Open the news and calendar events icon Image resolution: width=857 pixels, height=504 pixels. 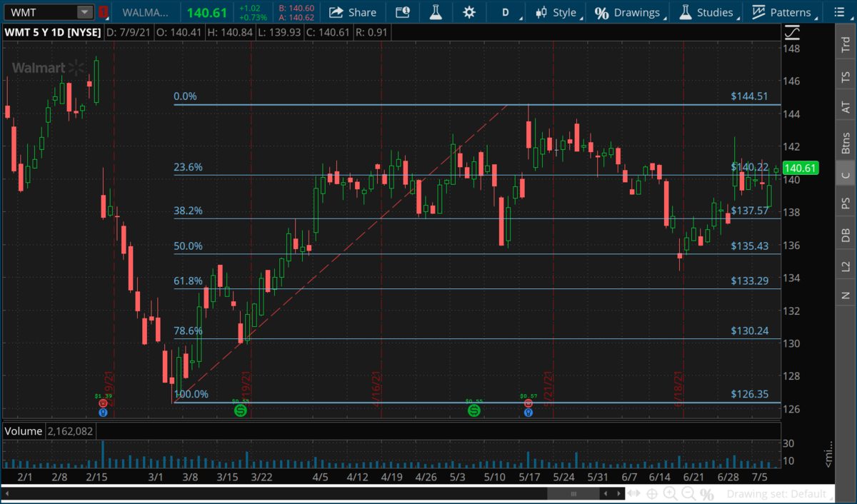click(403, 12)
